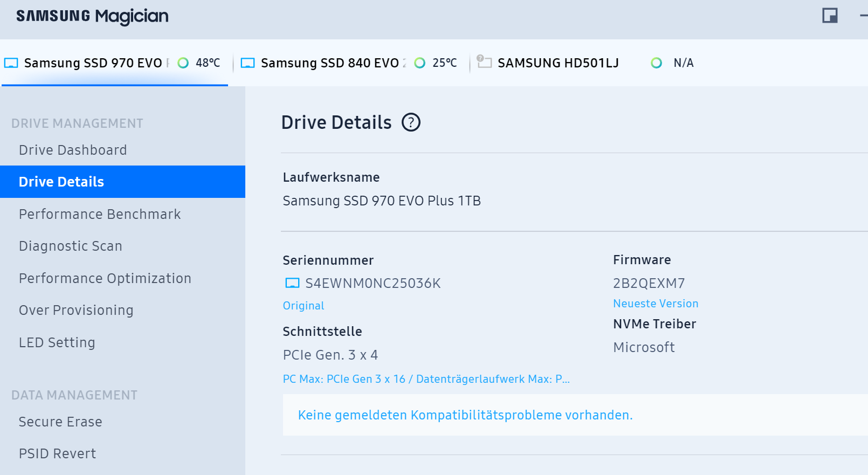Click the Samsung Magician logo
The image size is (868, 475).
[x=92, y=16]
